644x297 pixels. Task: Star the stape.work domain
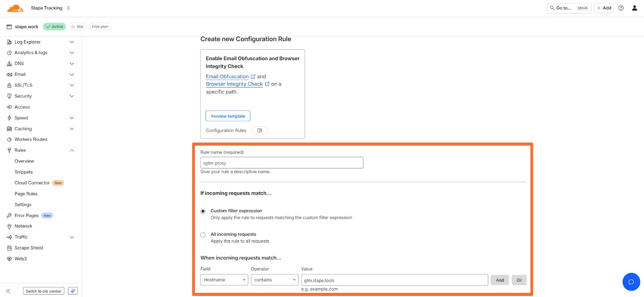click(x=77, y=27)
